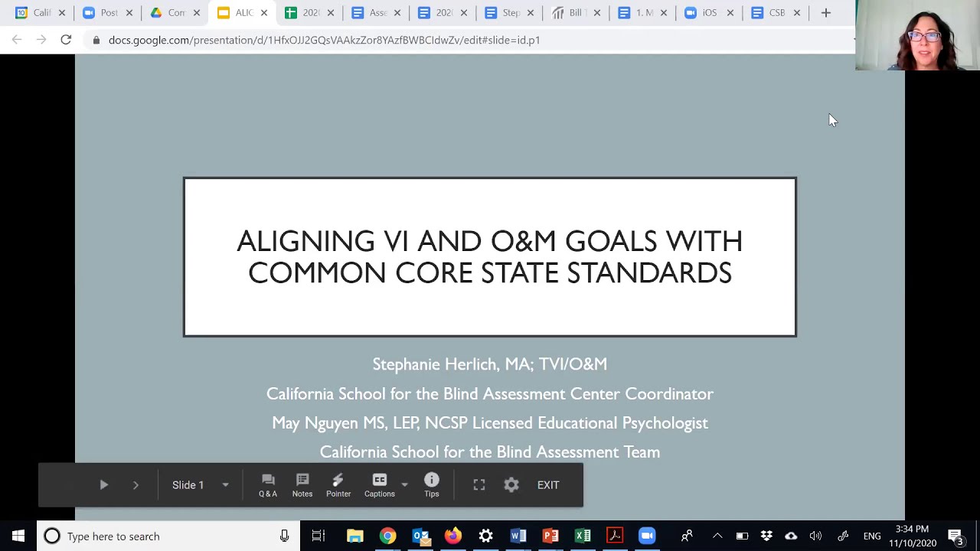Click 'California School for the Blind Assessment Team'
The image size is (980, 551).
tap(490, 452)
